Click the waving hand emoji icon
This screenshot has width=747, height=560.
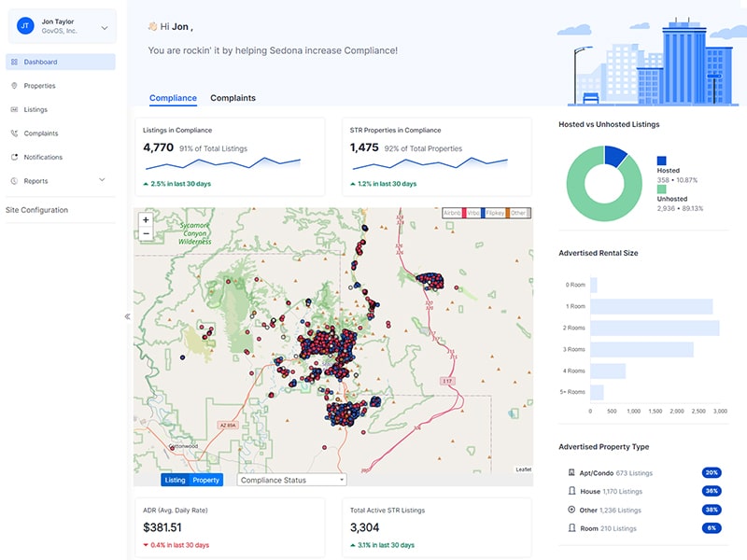(x=152, y=27)
